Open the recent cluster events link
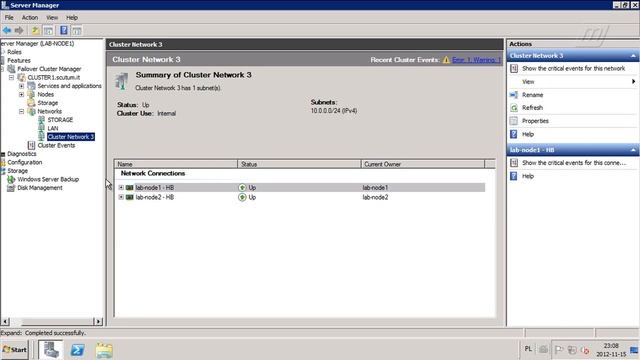 point(476,60)
